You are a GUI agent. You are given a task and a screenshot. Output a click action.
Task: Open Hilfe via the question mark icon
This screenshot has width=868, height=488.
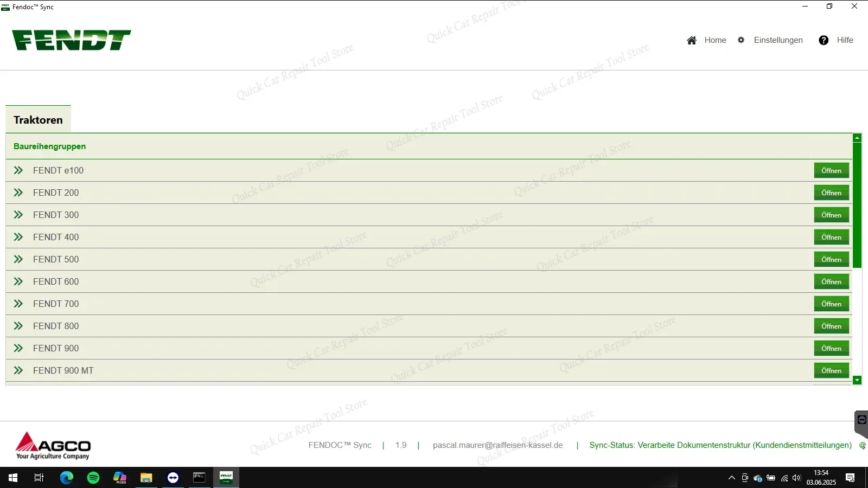point(824,40)
